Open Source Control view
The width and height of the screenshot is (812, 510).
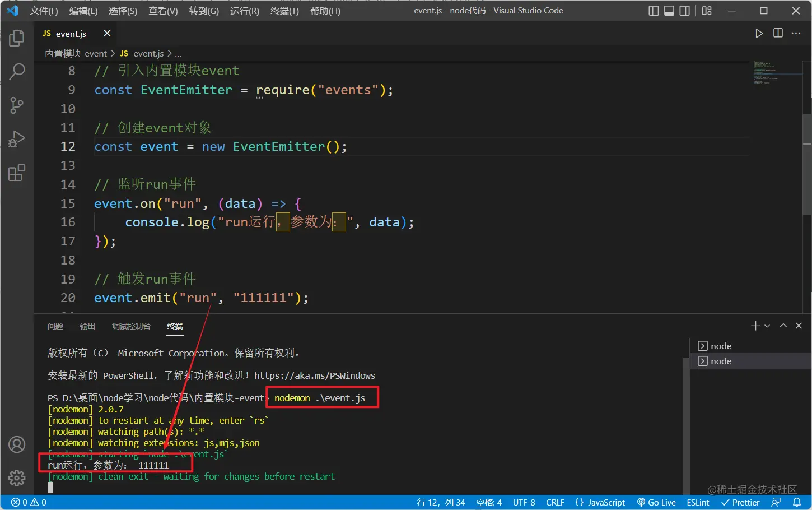click(x=16, y=105)
